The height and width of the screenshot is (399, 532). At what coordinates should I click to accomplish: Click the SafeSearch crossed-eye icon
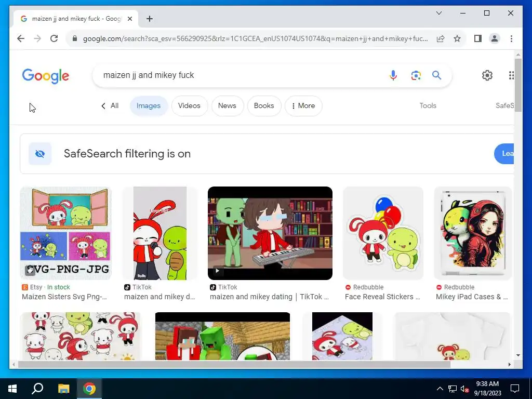40,154
